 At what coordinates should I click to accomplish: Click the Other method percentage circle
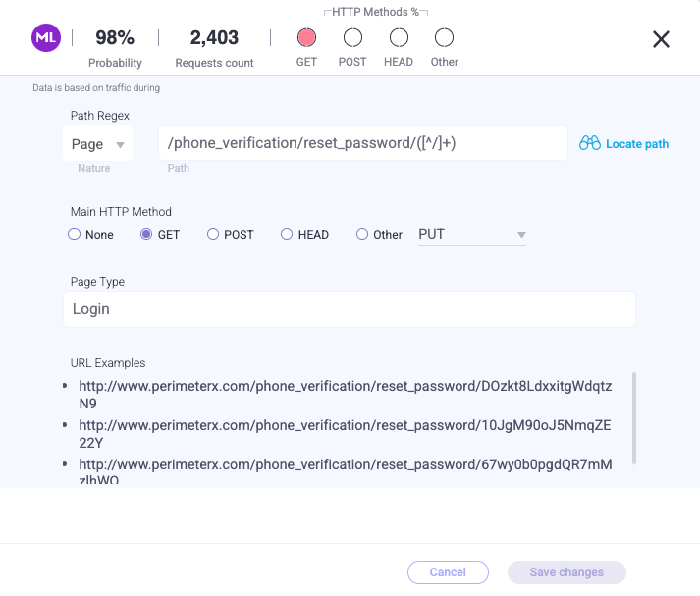point(444,38)
